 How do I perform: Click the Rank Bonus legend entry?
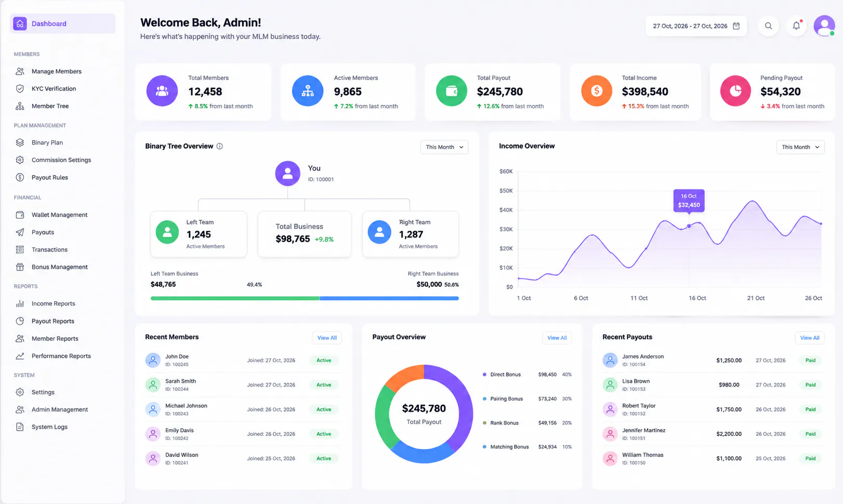527,423
